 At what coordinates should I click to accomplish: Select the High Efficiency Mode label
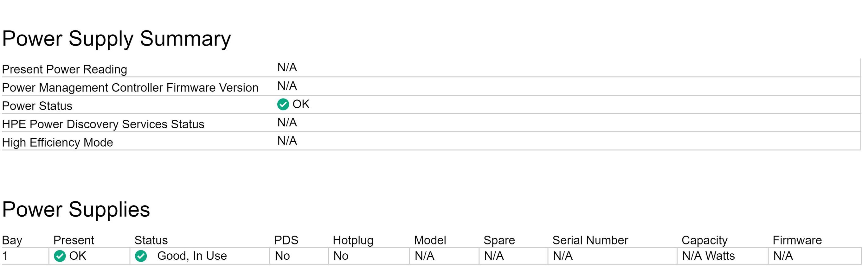pos(58,143)
